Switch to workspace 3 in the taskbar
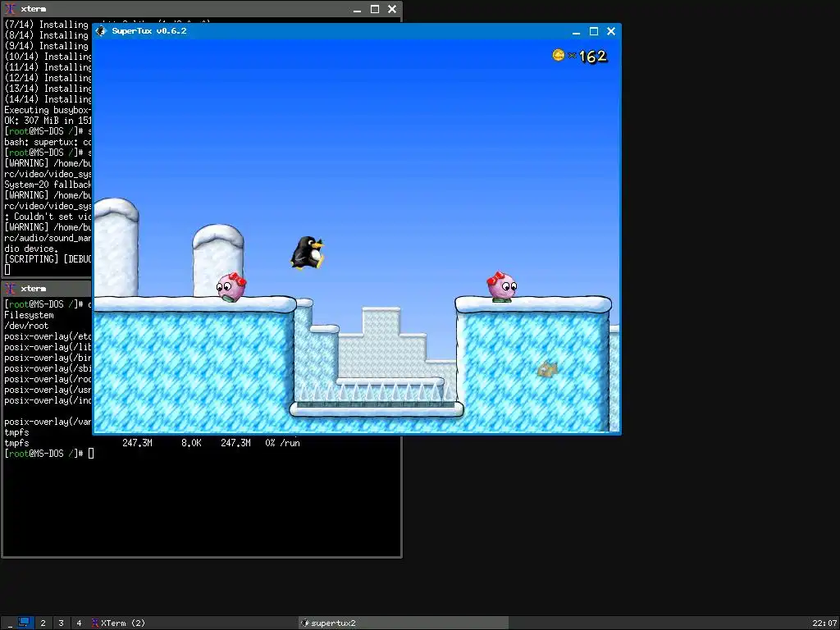This screenshot has width=840, height=630. click(x=61, y=623)
